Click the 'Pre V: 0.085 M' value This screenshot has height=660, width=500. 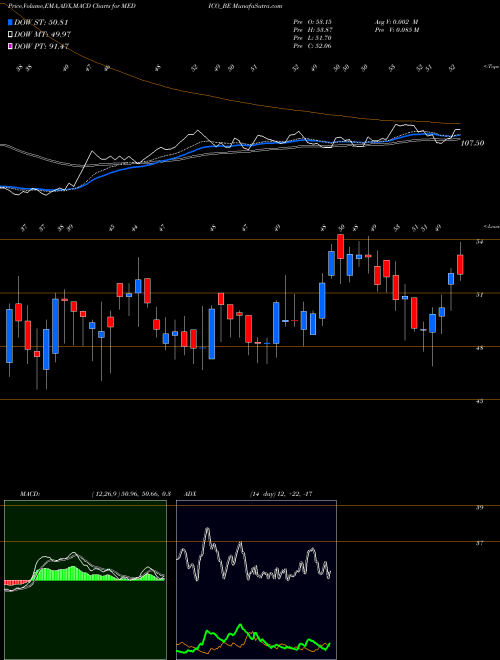(x=396, y=30)
